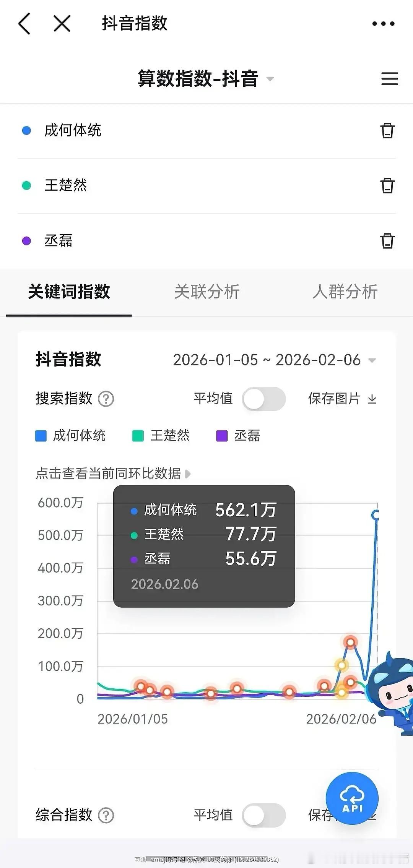Click the blue peak data point on 2026/02/06
Image resolution: width=413 pixels, height=868 pixels.
[376, 515]
